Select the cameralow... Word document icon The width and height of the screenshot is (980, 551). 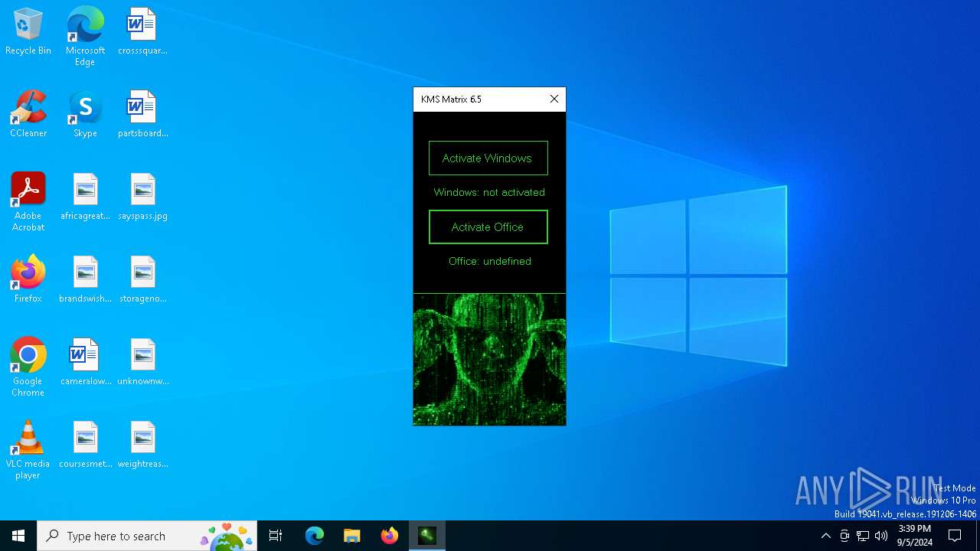click(x=85, y=363)
